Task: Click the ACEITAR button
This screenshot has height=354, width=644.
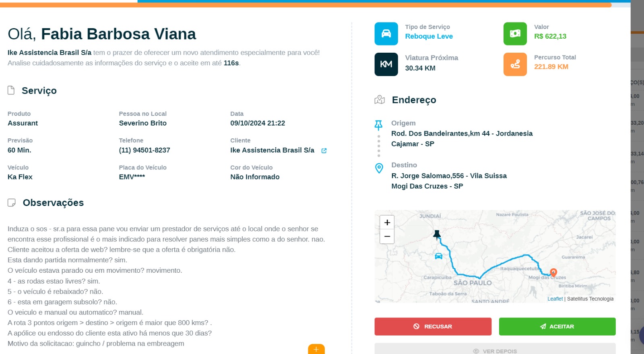Action: (557, 327)
